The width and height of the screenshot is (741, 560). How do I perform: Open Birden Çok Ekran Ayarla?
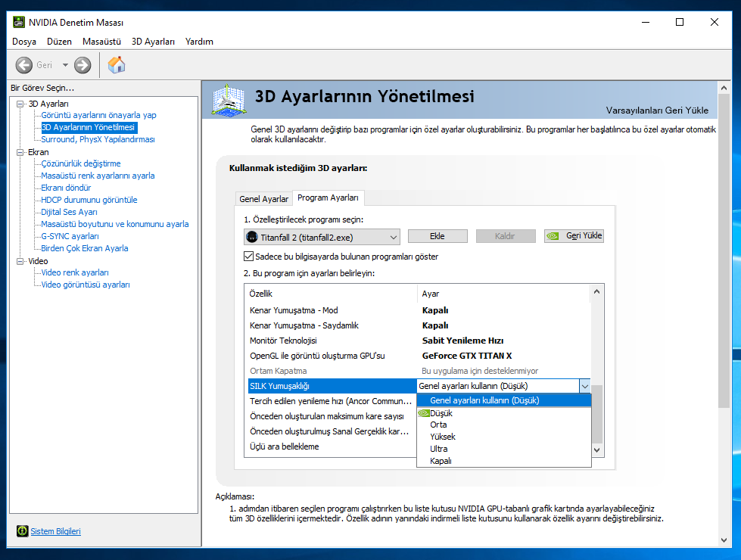[85, 248]
